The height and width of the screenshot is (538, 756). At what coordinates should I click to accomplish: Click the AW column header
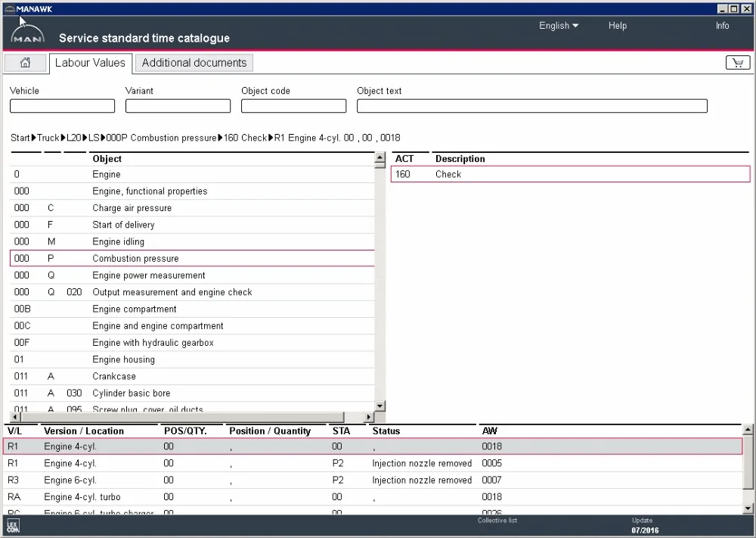point(489,431)
